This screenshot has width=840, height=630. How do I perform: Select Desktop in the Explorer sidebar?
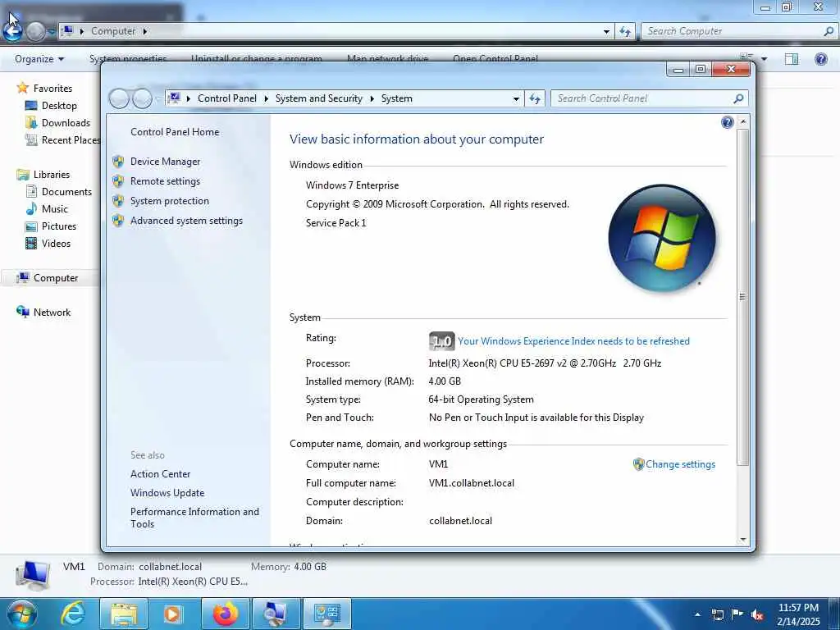tap(59, 106)
